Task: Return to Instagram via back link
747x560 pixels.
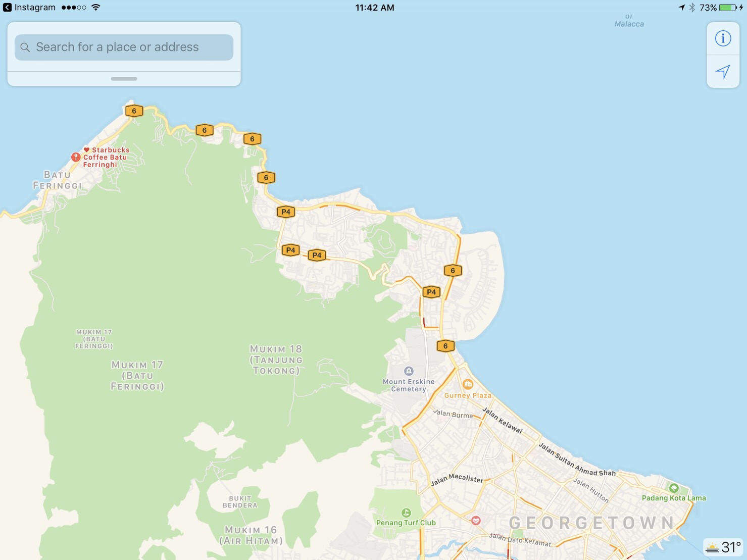Action: [29, 8]
